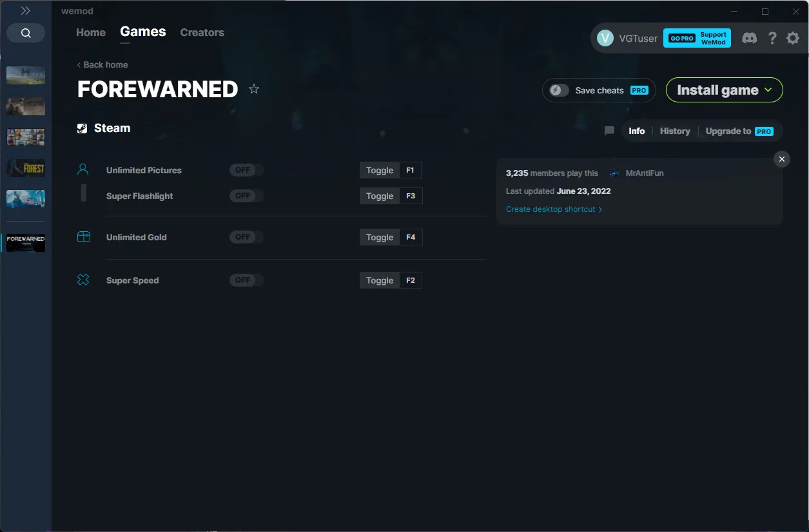
Task: Click Toggle button for Super Flashlight
Action: 380,196
